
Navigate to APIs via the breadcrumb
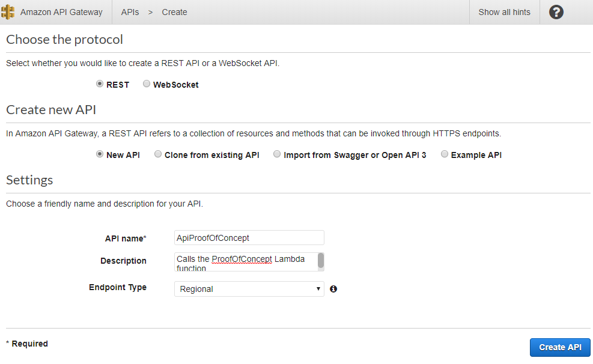tap(130, 11)
